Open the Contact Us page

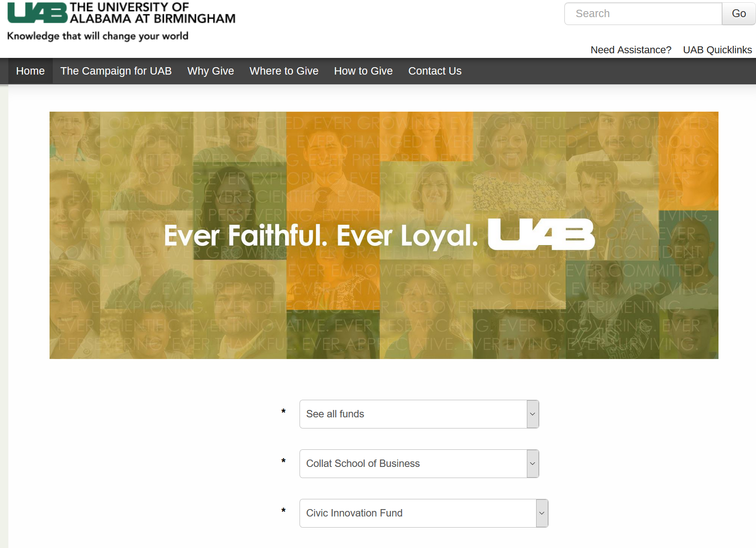click(x=435, y=71)
